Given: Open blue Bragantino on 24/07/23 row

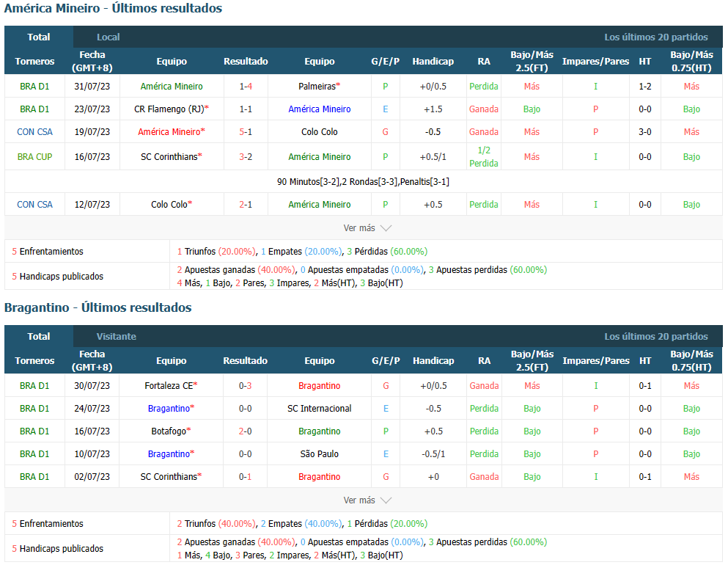Looking at the screenshot, I should pos(169,408).
